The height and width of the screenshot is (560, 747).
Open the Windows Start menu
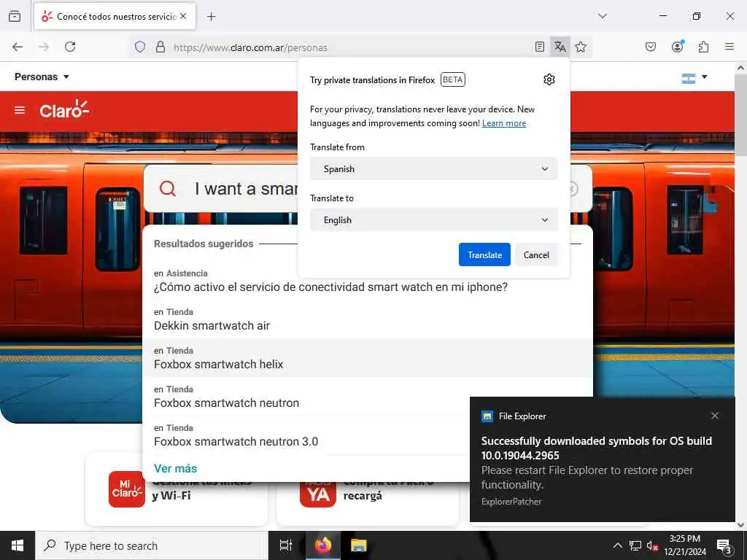[18, 545]
